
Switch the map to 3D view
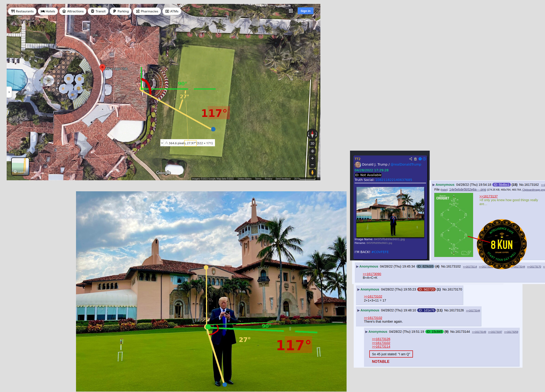point(312,144)
